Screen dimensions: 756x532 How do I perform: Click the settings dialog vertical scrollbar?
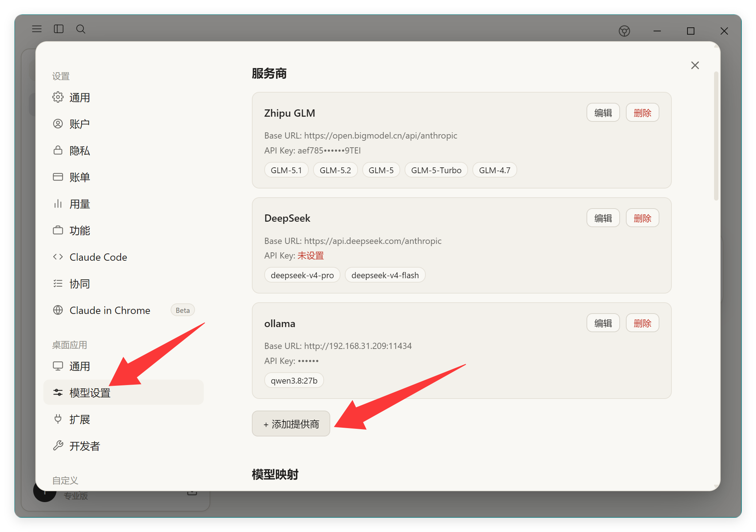click(x=716, y=136)
